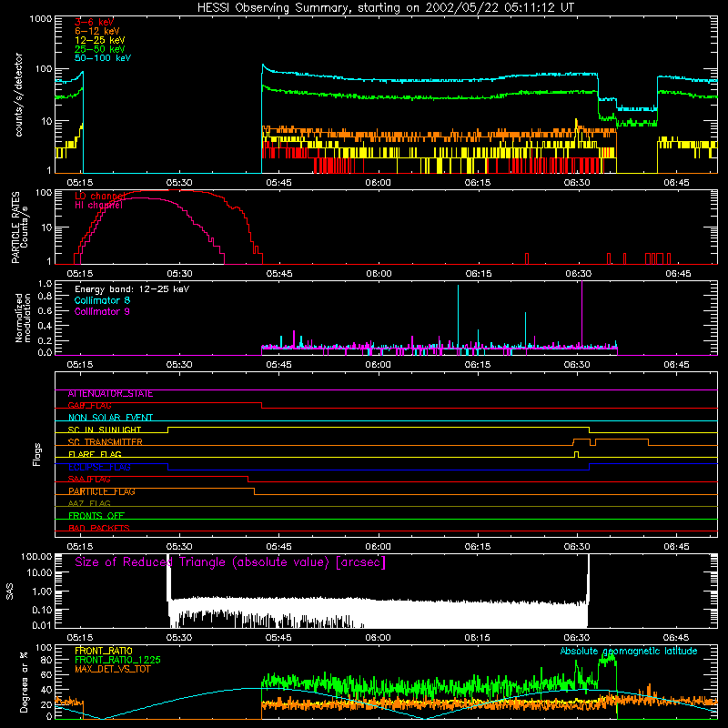Click the MAX_DET_VS_TOT legend label

[113, 669]
